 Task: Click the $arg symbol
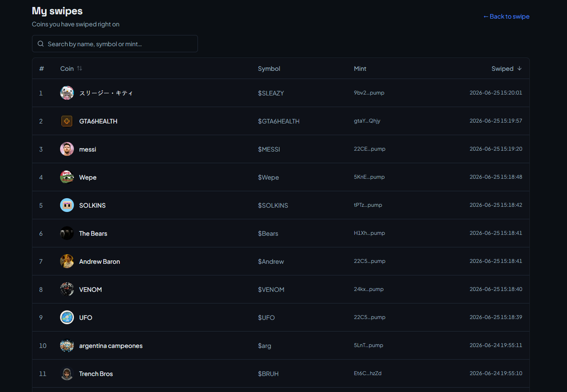point(264,346)
